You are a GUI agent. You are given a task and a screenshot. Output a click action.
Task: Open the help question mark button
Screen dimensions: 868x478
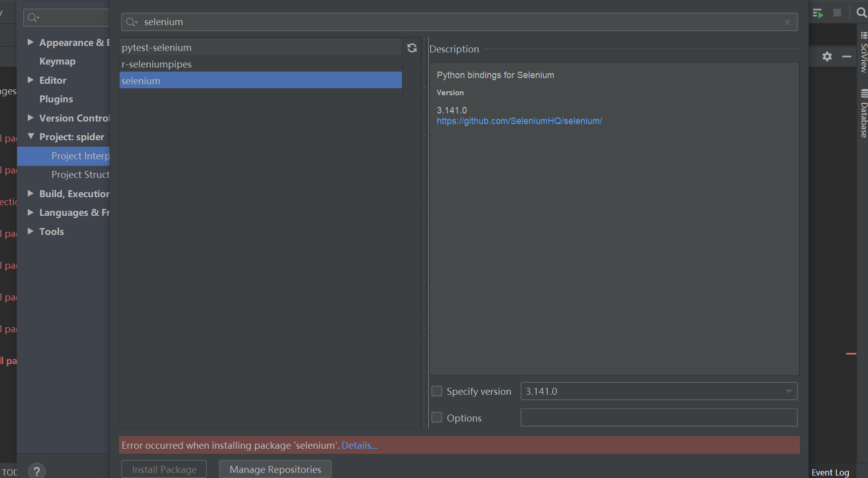pos(37,471)
